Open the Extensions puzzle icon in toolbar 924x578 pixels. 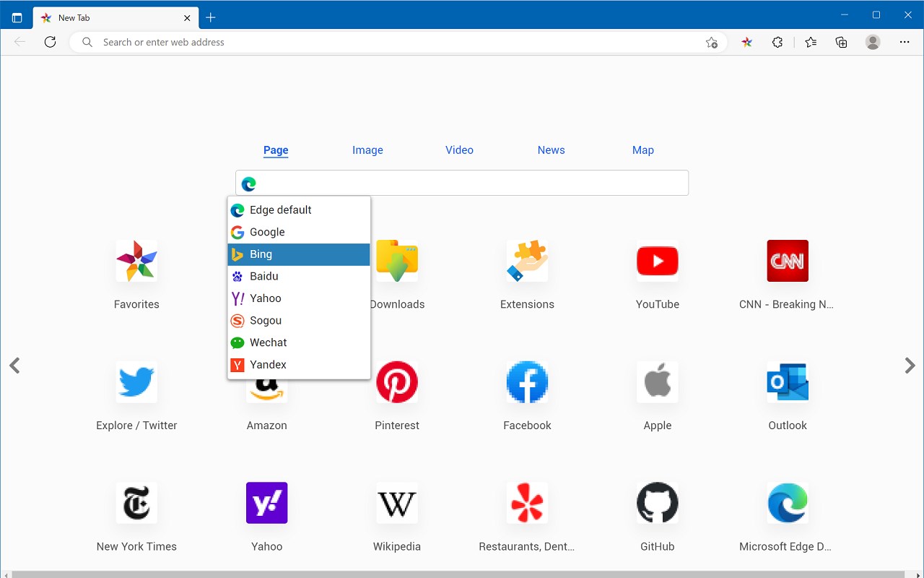[x=777, y=42]
